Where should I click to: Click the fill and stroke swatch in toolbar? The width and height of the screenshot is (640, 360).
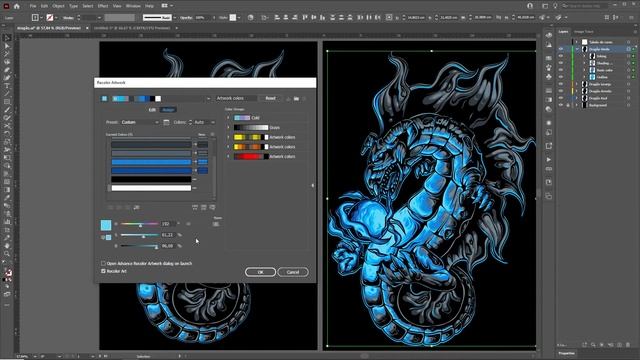pyautogui.click(x=8, y=272)
